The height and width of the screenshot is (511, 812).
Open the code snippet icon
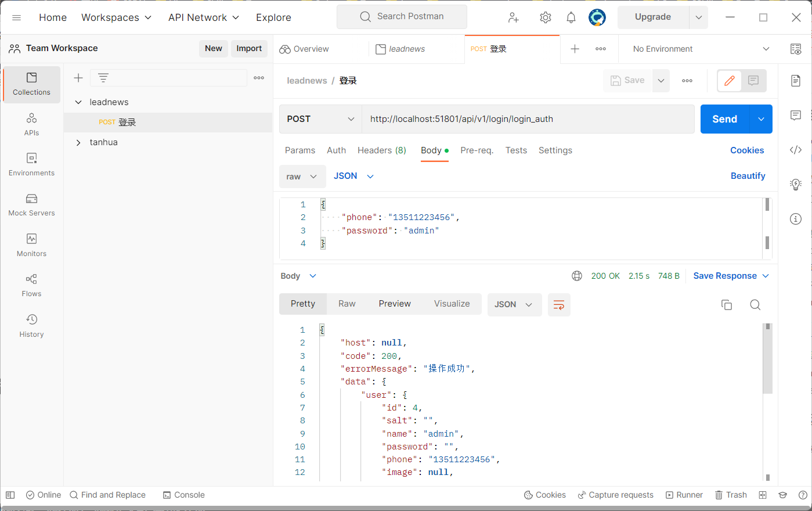pos(796,150)
